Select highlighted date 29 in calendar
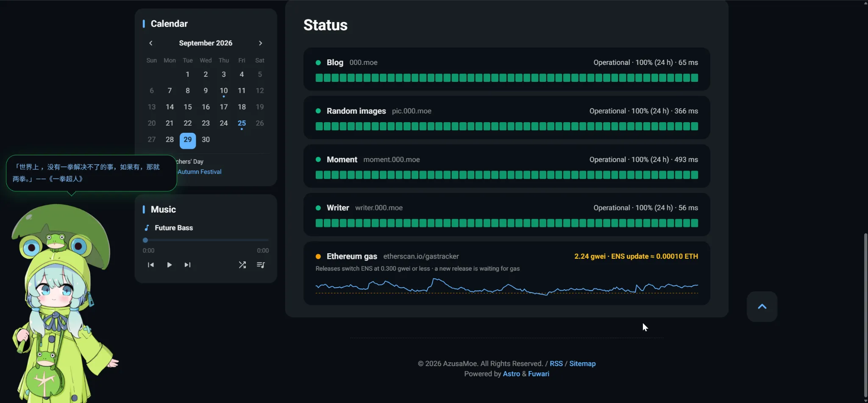 click(188, 140)
